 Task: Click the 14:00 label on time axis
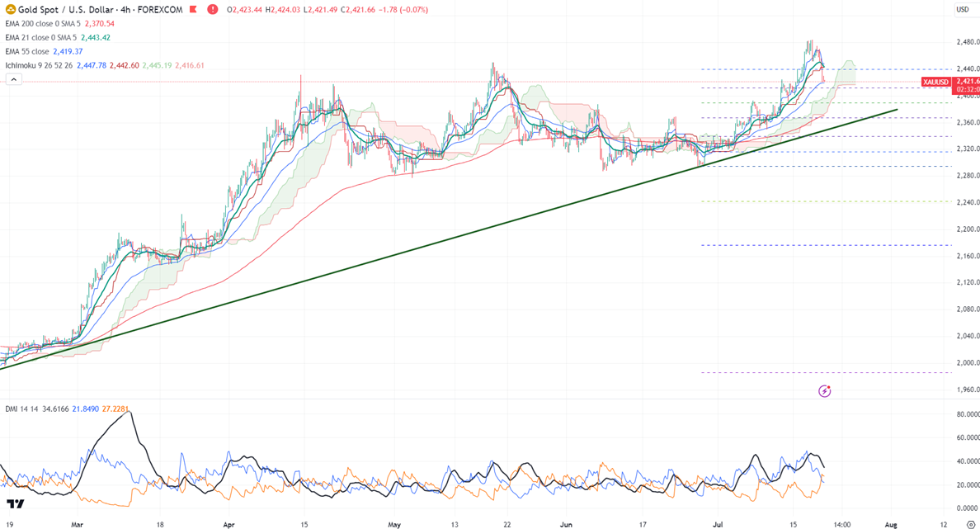[x=842, y=525]
